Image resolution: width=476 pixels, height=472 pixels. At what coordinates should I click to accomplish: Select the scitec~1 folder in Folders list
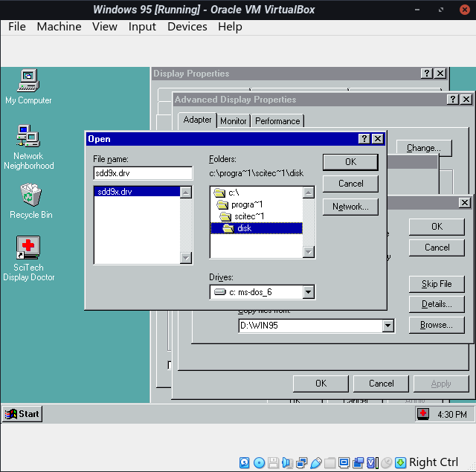tap(249, 216)
